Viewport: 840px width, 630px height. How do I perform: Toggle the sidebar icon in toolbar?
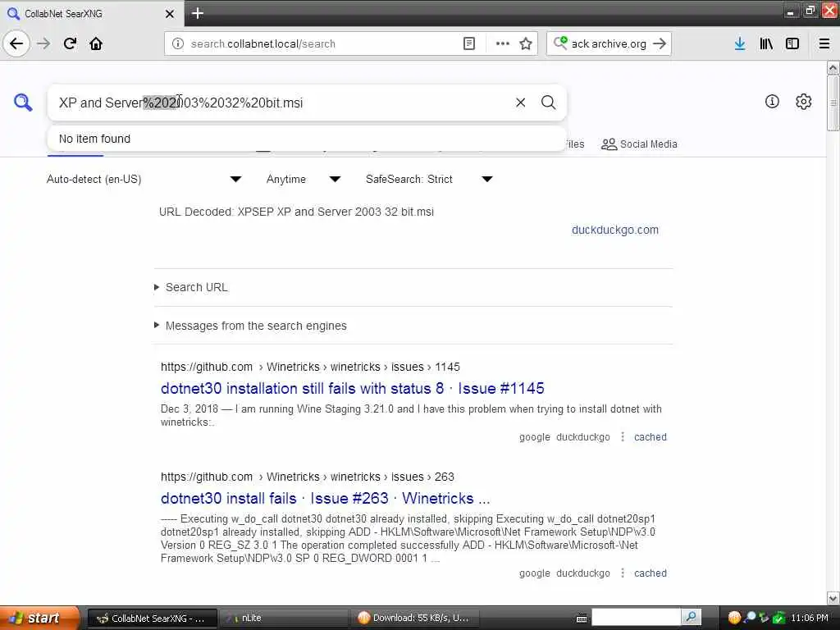coord(792,43)
